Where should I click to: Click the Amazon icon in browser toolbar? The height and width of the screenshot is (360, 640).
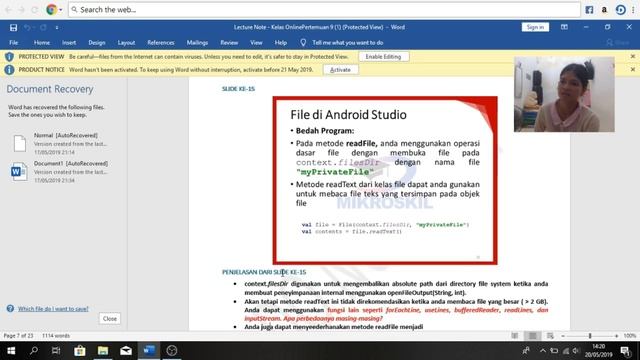click(604, 10)
